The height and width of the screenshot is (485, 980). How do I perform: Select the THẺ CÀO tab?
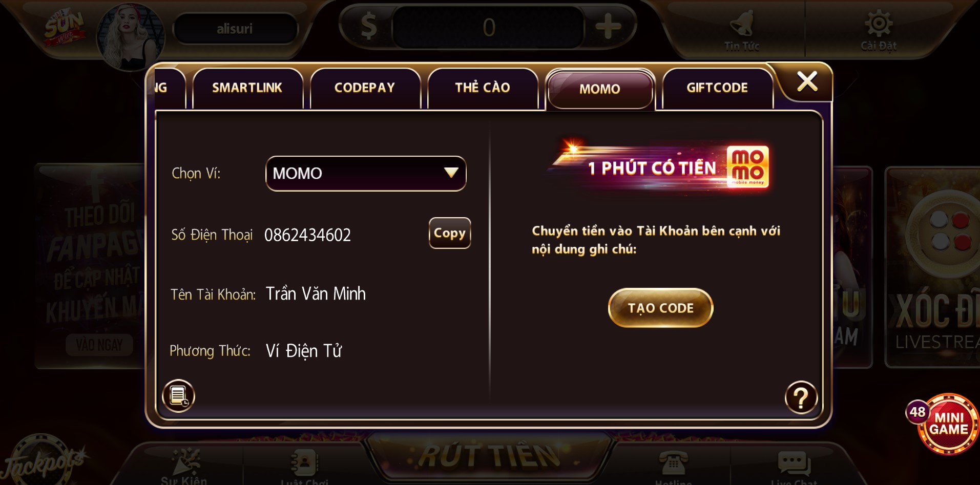(483, 88)
